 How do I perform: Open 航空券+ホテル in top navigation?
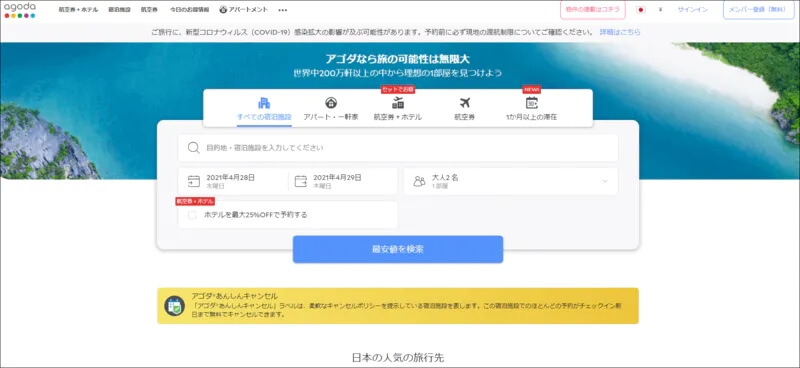point(78,10)
